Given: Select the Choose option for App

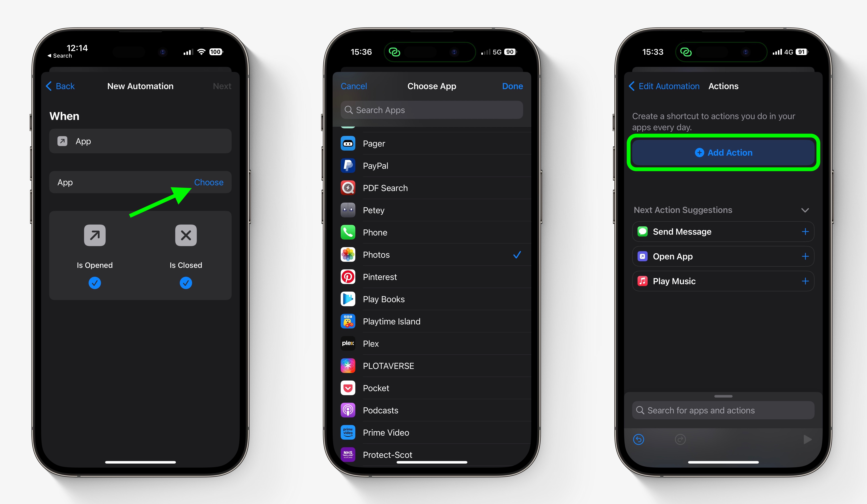Looking at the screenshot, I should click(x=208, y=182).
